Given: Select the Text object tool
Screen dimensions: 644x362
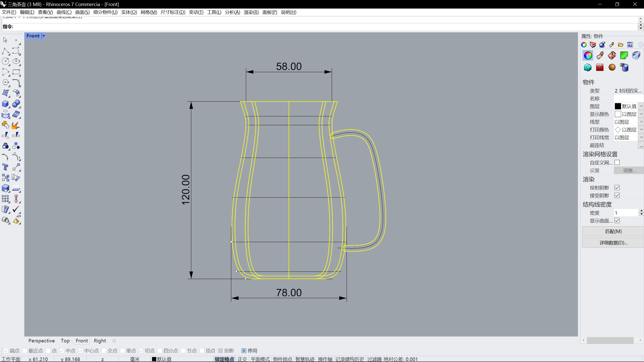Looking at the screenshot, I should pyautogui.click(x=5, y=167).
